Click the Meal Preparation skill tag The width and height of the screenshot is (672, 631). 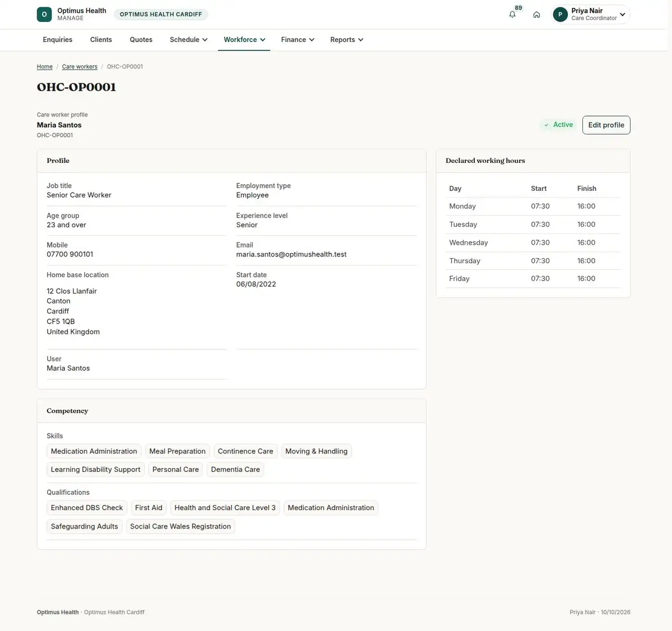[178, 451]
